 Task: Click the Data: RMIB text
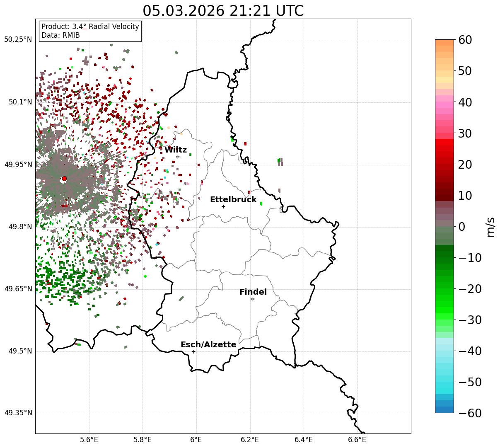pos(60,35)
